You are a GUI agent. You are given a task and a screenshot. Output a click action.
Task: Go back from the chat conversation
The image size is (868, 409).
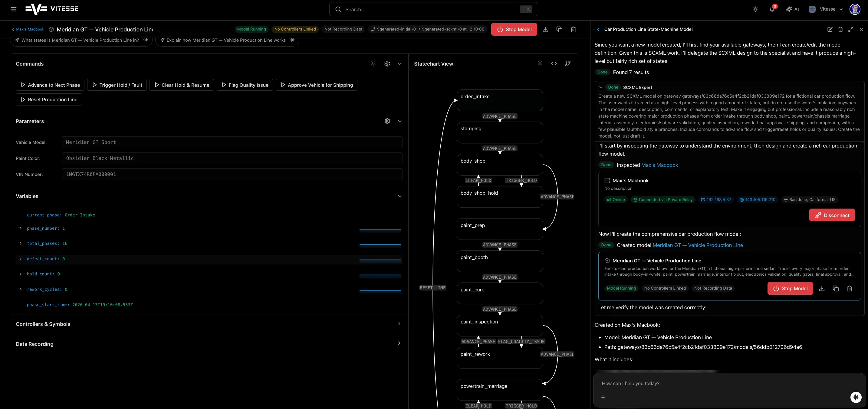tap(598, 29)
